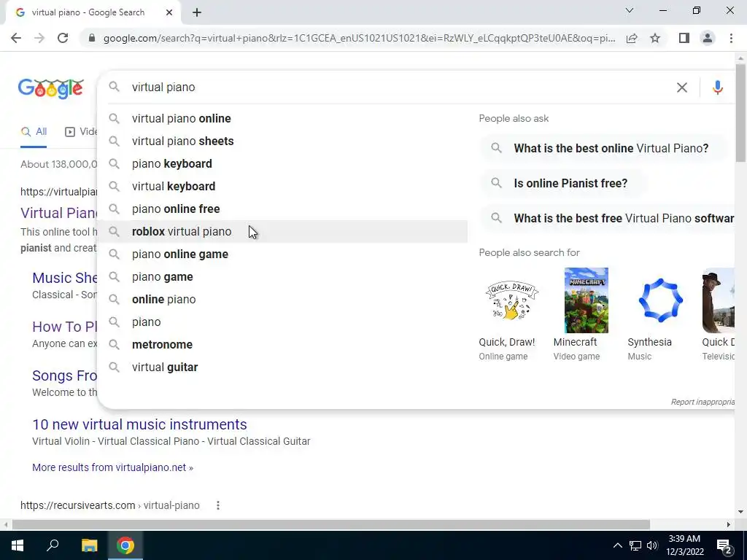Select suggestion virtual keyboard
The height and width of the screenshot is (560, 747).
pos(282,186)
